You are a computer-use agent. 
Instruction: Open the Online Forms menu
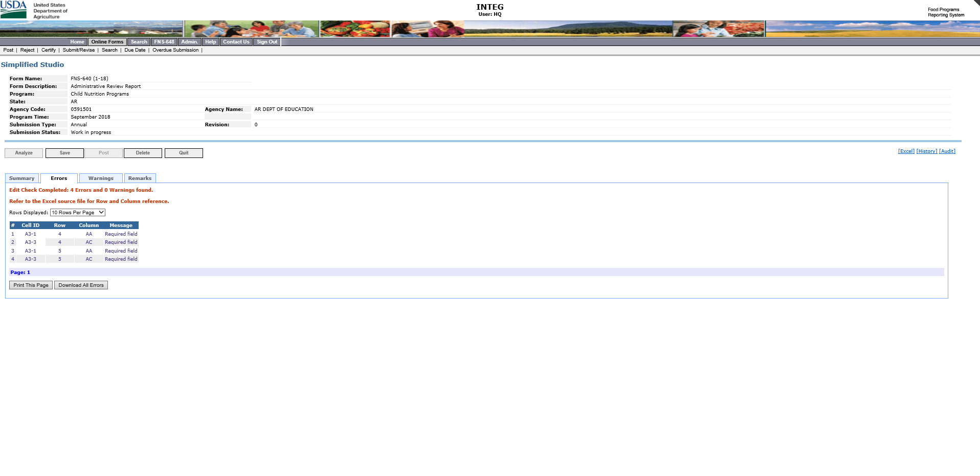point(107,42)
